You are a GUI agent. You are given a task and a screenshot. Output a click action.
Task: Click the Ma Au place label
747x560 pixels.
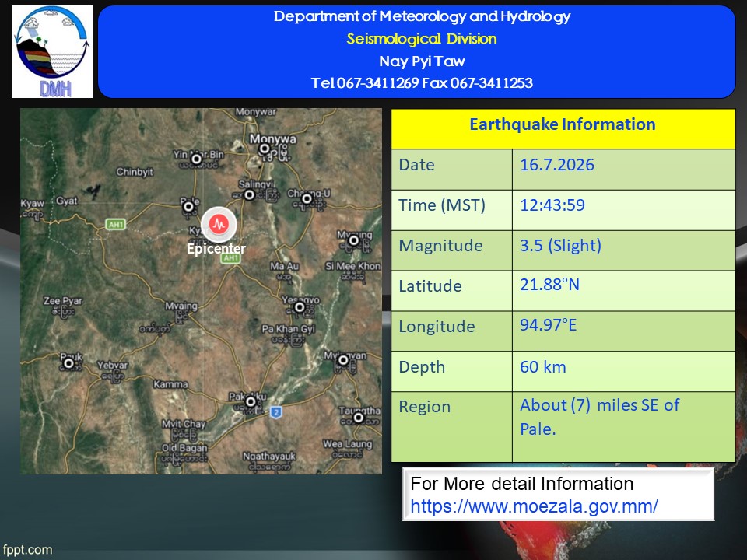coord(285,266)
